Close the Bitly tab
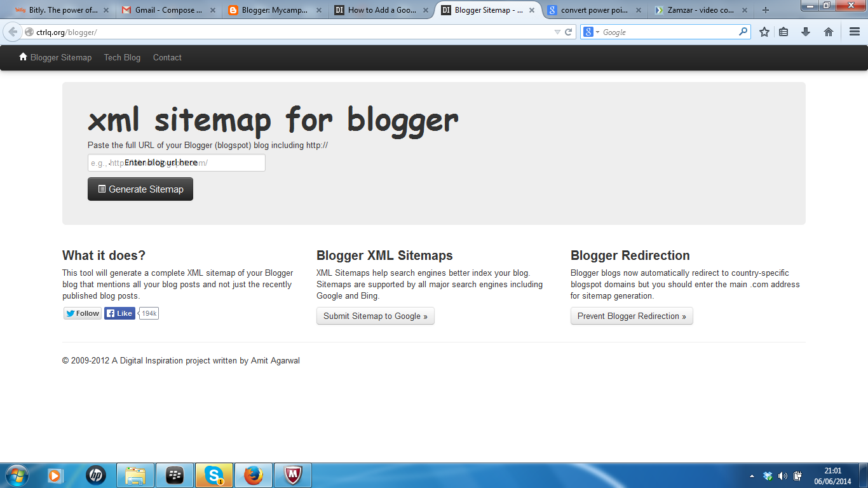This screenshot has width=868, height=488. [106, 10]
